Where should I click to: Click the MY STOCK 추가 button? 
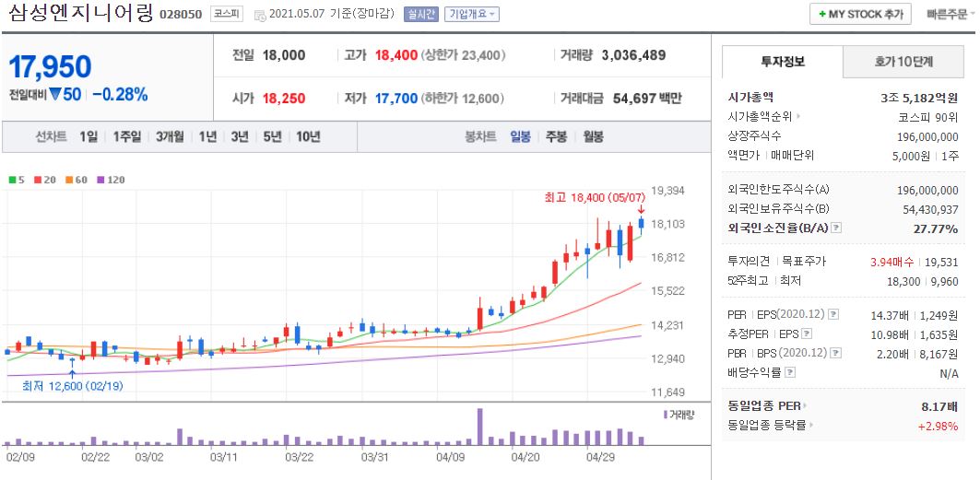[860, 14]
